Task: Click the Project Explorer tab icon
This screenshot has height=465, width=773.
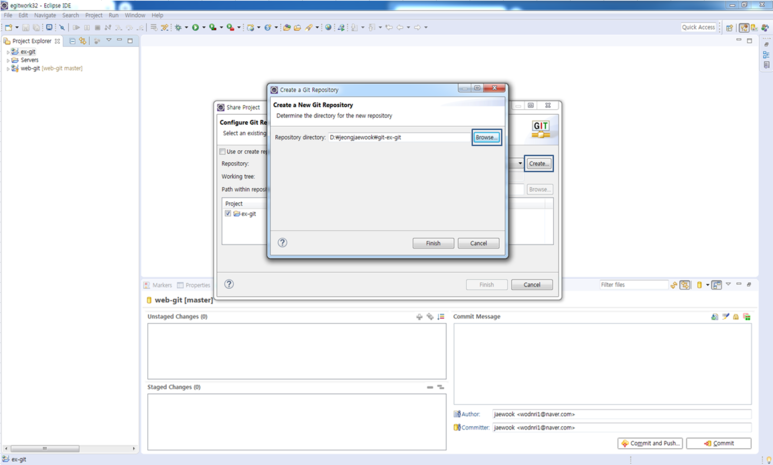Action: pyautogui.click(x=7, y=41)
